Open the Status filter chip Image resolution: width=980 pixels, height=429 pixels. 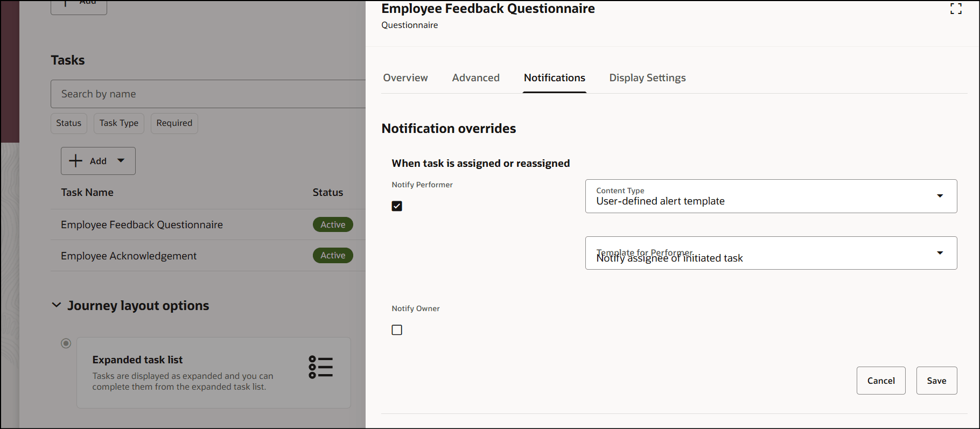tap(69, 123)
